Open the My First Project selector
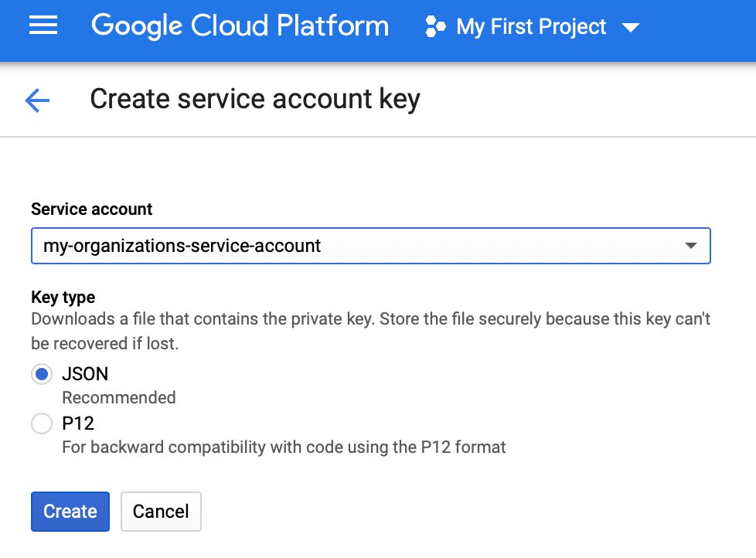Screen dimensions: 756x558 click(x=531, y=27)
